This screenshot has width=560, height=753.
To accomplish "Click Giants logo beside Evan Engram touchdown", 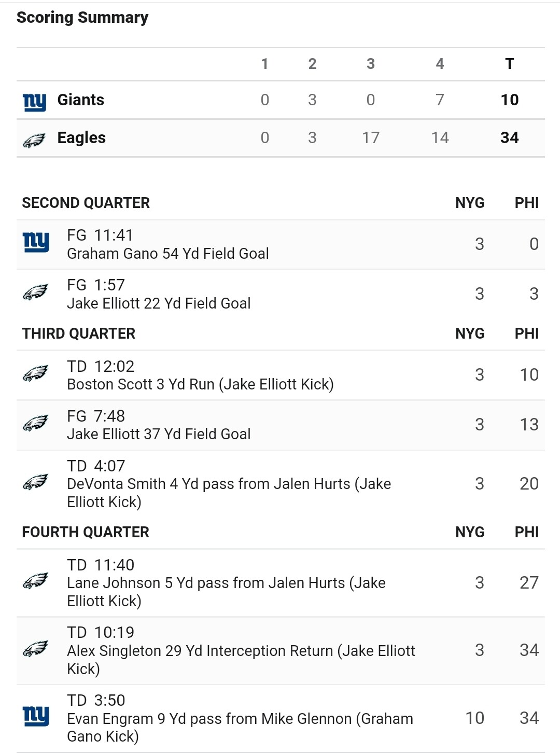I will point(36,716).
